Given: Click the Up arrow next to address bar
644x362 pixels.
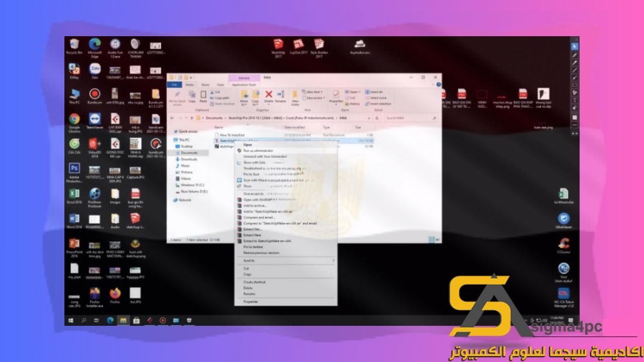Looking at the screenshot, I should [191, 118].
